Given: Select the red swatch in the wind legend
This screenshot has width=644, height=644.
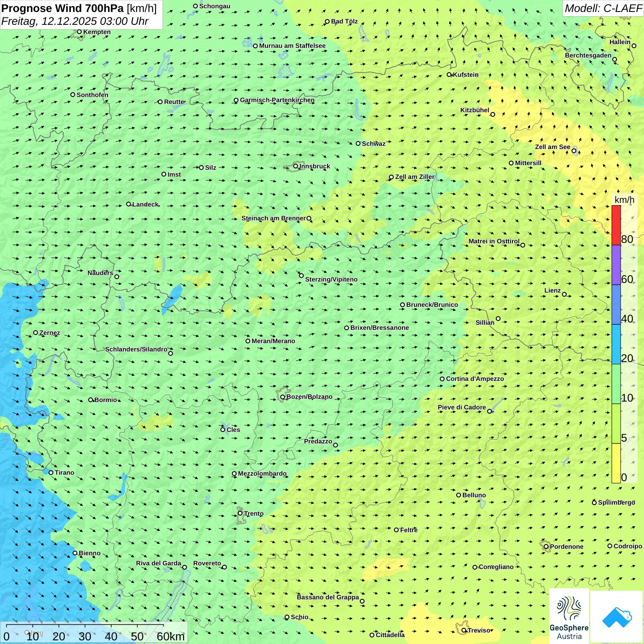Looking at the screenshot, I should point(616,225).
